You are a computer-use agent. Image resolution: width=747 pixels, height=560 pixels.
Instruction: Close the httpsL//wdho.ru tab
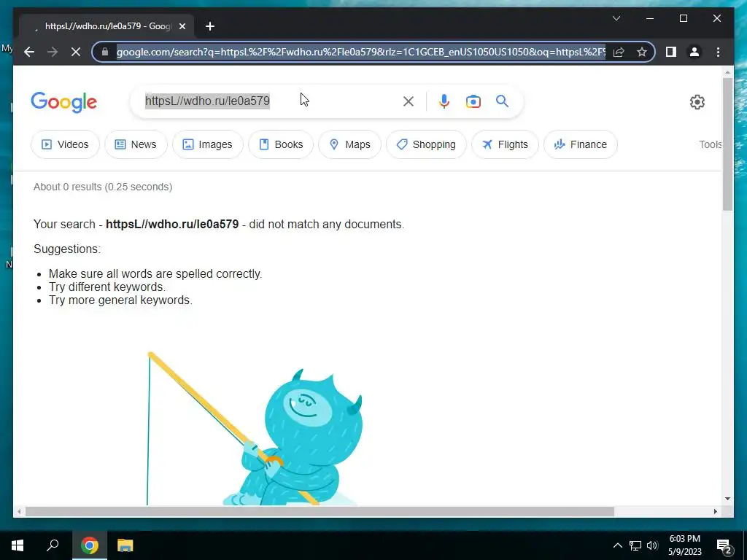coord(182,26)
